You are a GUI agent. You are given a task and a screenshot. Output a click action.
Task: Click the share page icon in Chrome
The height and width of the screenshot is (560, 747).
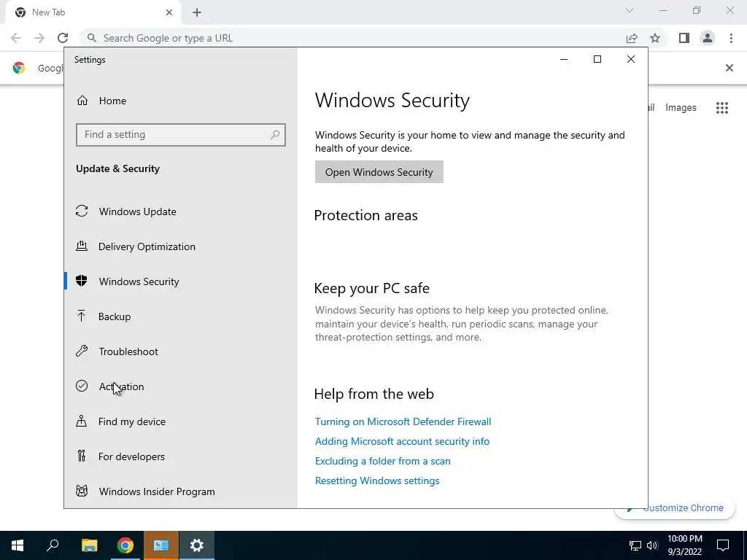(632, 38)
